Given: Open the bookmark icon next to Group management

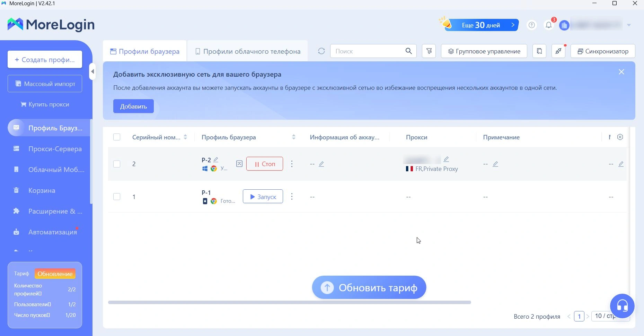Looking at the screenshot, I should pyautogui.click(x=539, y=51).
